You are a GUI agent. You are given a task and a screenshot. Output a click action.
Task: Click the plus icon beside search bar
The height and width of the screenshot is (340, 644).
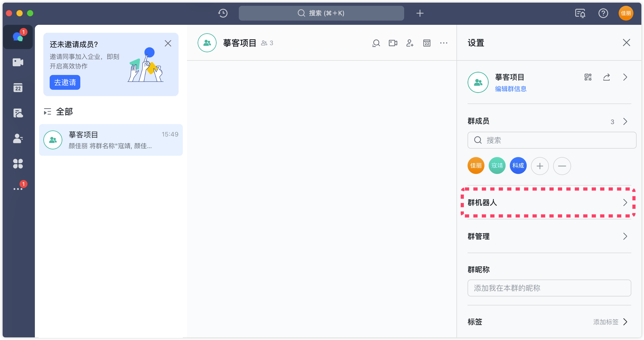point(420,13)
